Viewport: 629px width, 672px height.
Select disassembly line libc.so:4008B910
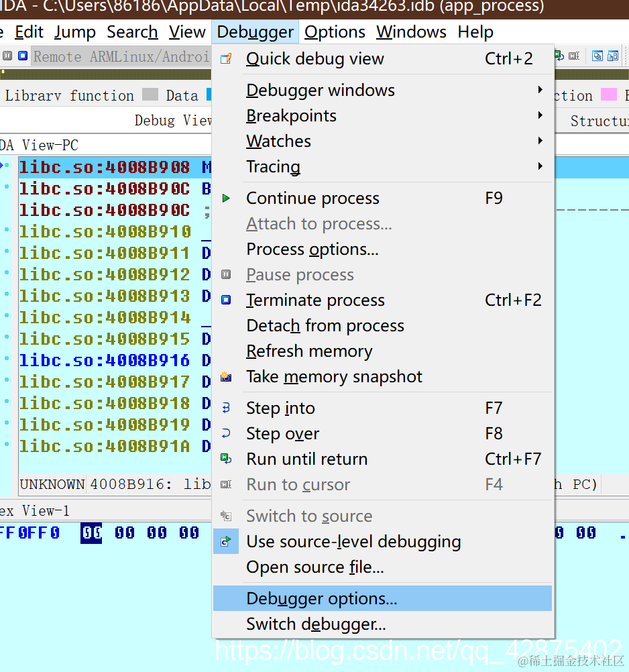105,231
